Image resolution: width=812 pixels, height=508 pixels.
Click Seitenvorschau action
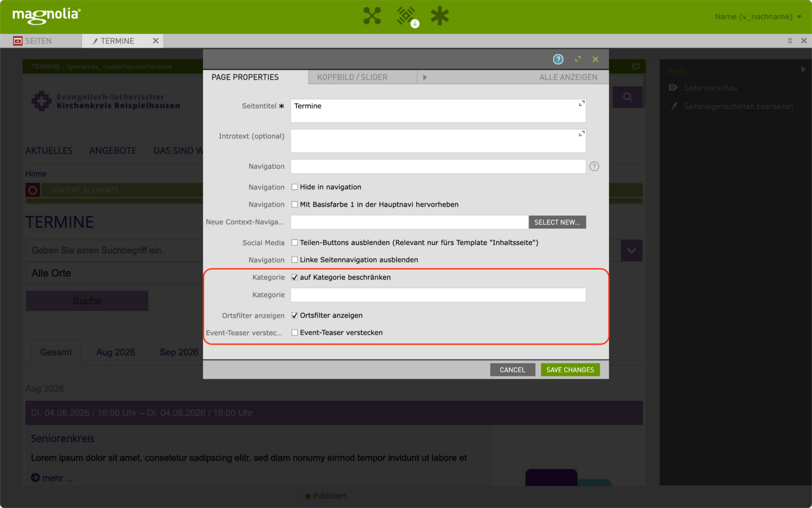[x=710, y=88]
